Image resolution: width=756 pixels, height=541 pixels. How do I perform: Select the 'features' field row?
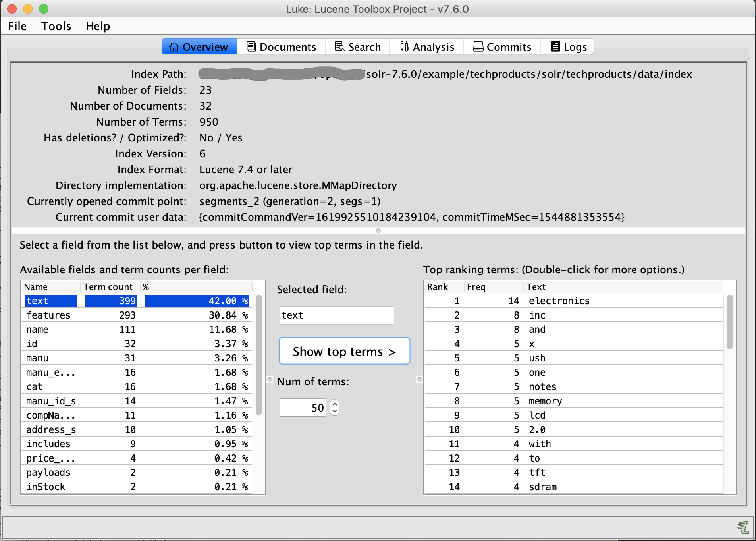[137, 315]
